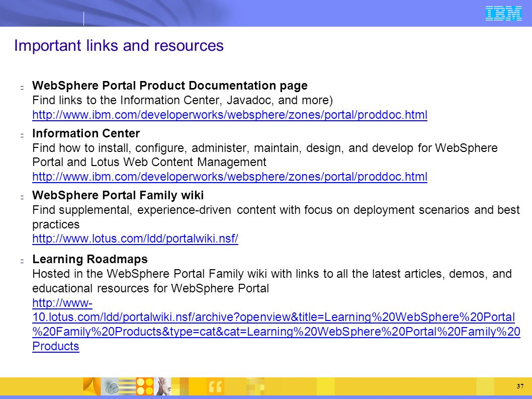
Task: Click the 'Find links to the Information Center' line
Action: pos(183,100)
